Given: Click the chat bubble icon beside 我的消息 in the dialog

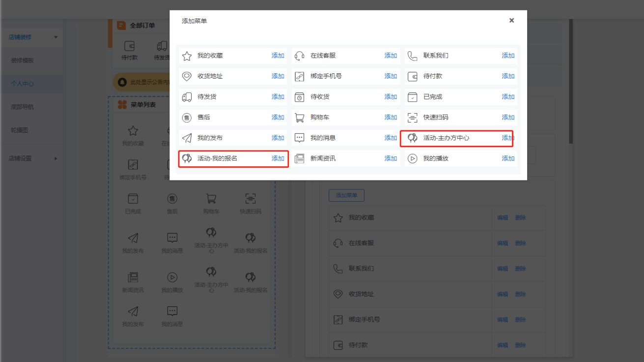Looking at the screenshot, I should pyautogui.click(x=299, y=138).
